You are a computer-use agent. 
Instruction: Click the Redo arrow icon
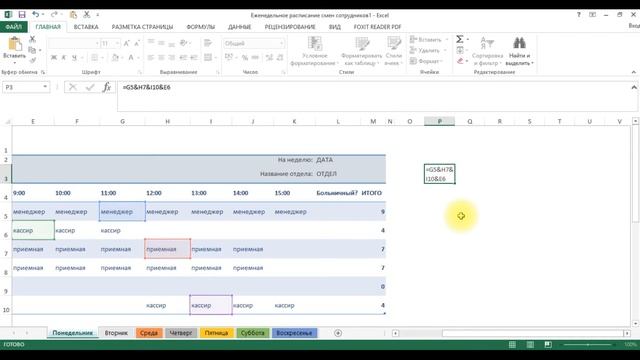[54, 15]
